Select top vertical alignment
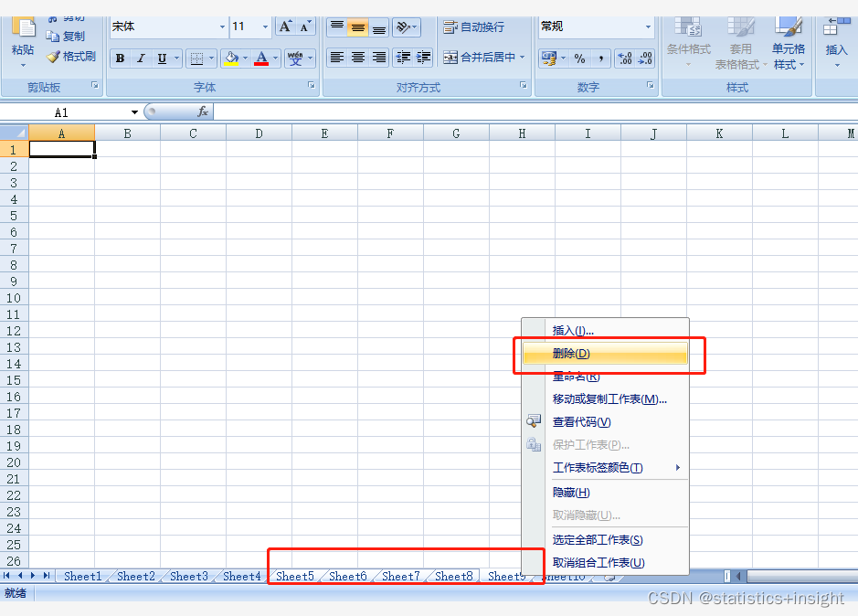This screenshot has height=616, width=858. 337,27
